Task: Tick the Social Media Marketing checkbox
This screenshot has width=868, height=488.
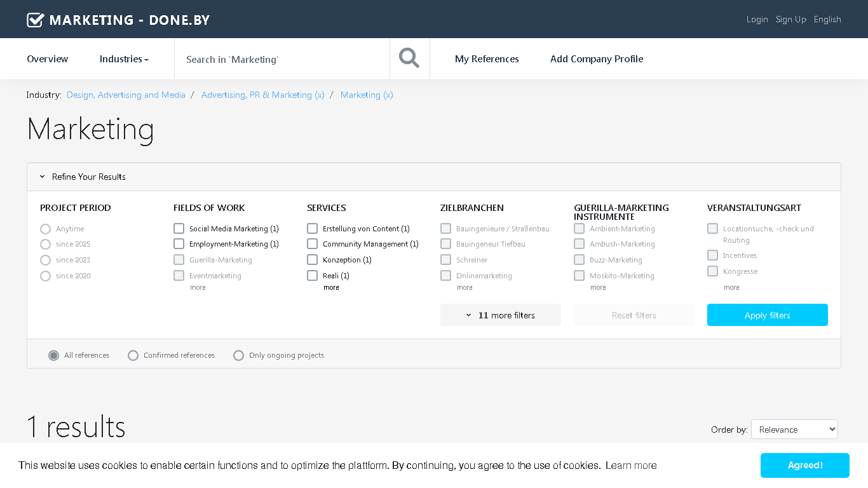Action: click(179, 228)
